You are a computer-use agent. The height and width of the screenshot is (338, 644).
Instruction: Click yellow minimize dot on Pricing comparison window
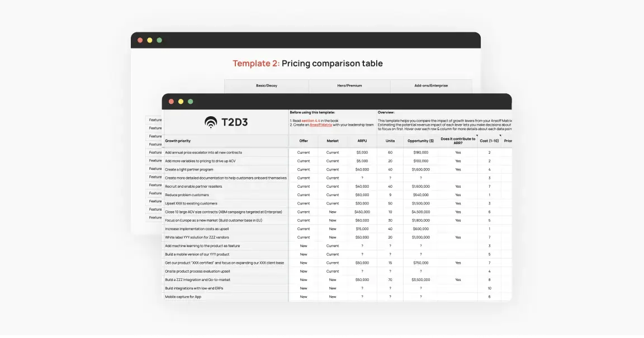click(x=149, y=40)
